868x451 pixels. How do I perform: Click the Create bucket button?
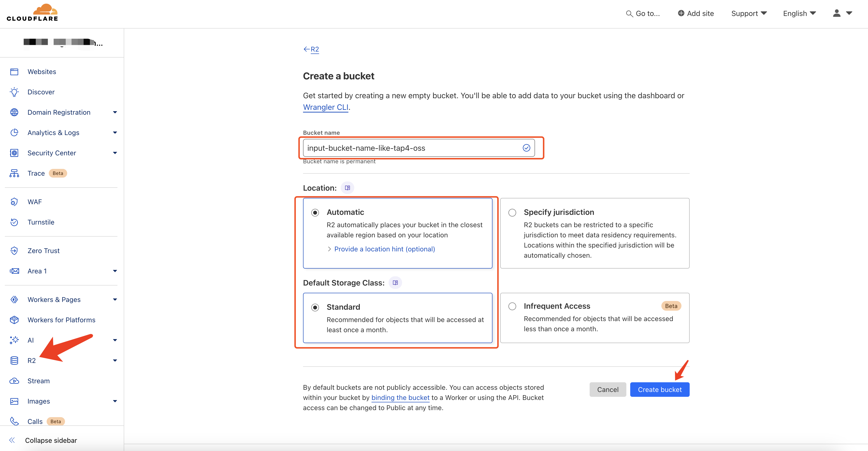coord(659,390)
